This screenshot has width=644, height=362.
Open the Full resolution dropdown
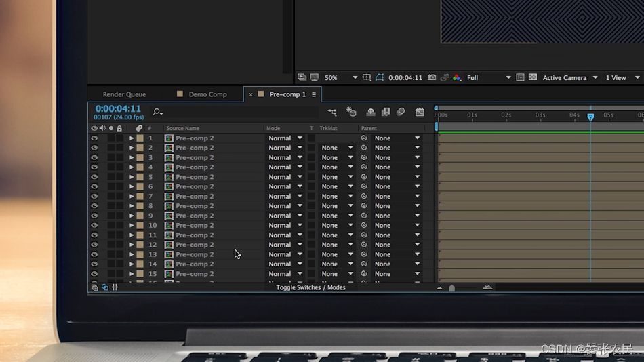click(x=489, y=77)
